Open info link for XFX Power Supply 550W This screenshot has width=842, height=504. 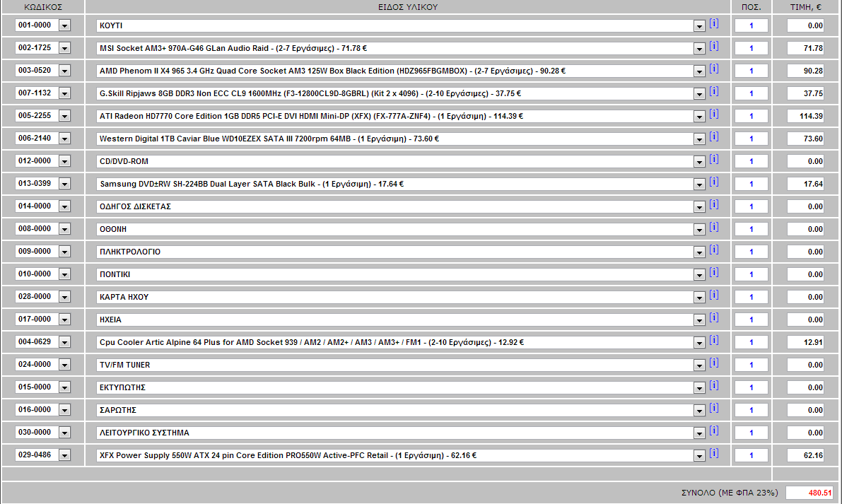pos(713,453)
